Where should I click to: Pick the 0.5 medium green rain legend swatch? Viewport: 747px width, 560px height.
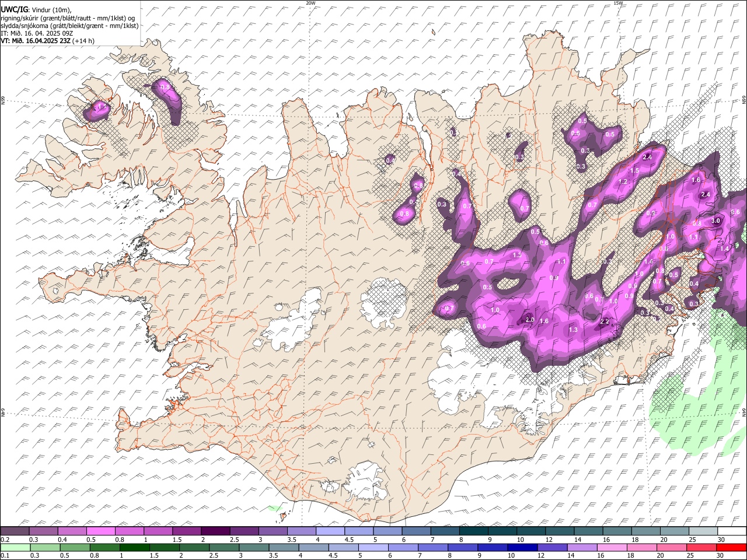coord(75,547)
